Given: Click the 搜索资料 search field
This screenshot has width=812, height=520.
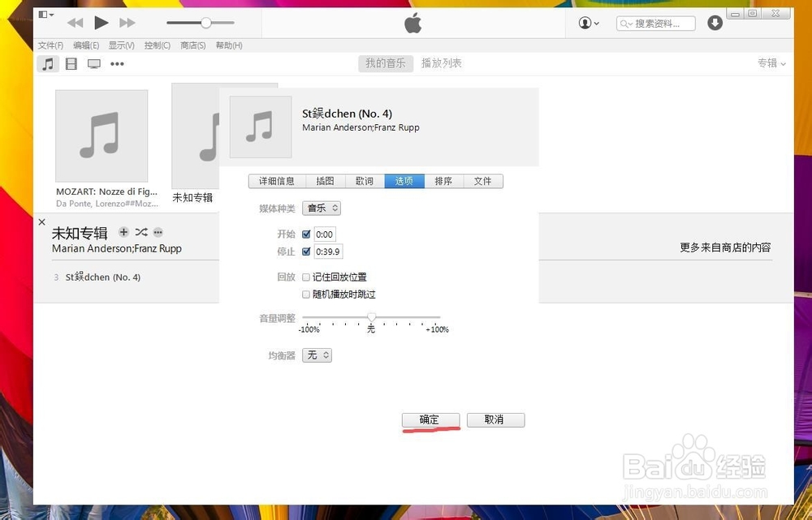Looking at the screenshot, I should [658, 23].
